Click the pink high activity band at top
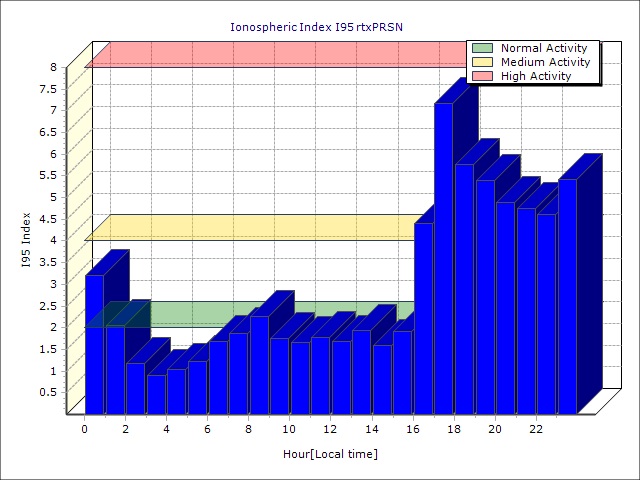Viewport: 640px width, 480px height. (x=270, y=55)
